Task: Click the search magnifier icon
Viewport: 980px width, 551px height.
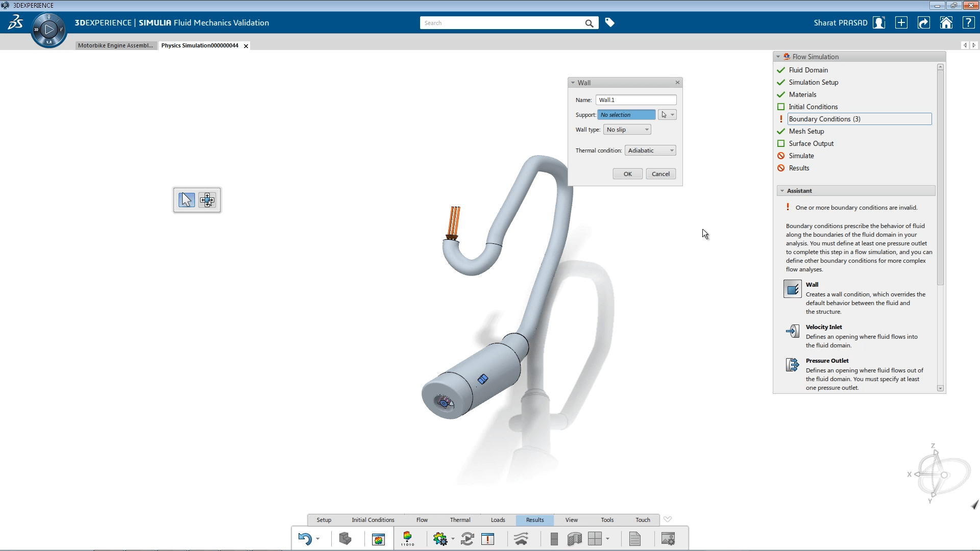Action: coord(589,23)
